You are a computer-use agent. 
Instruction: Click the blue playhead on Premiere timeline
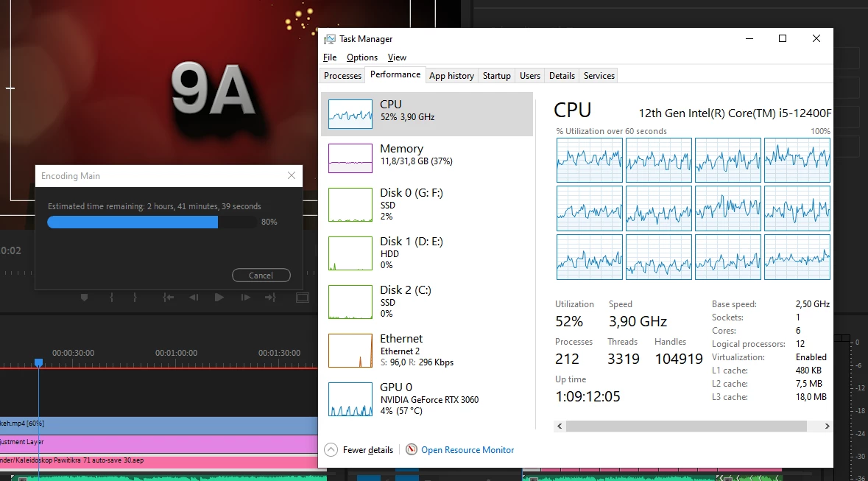pos(39,362)
